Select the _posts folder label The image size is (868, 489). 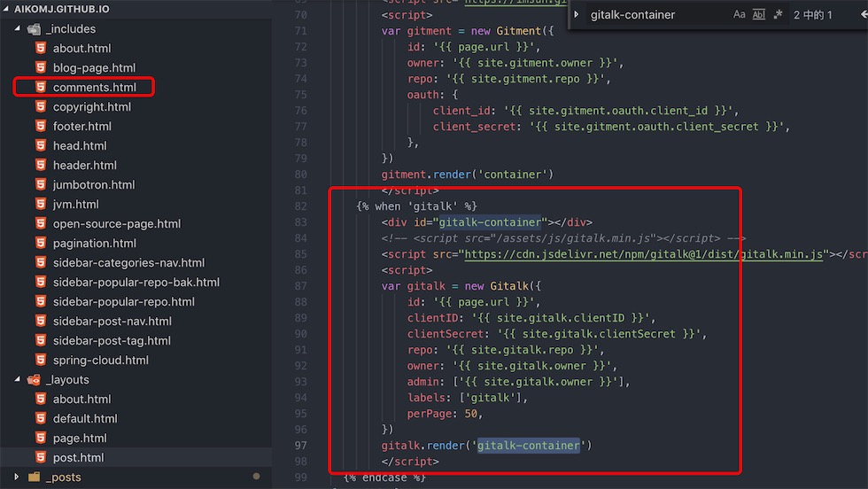tap(64, 477)
